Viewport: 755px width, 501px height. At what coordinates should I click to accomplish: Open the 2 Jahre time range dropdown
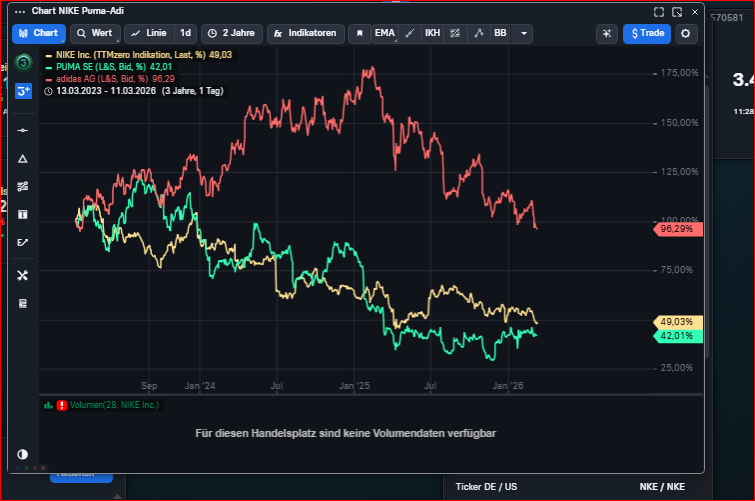point(230,33)
